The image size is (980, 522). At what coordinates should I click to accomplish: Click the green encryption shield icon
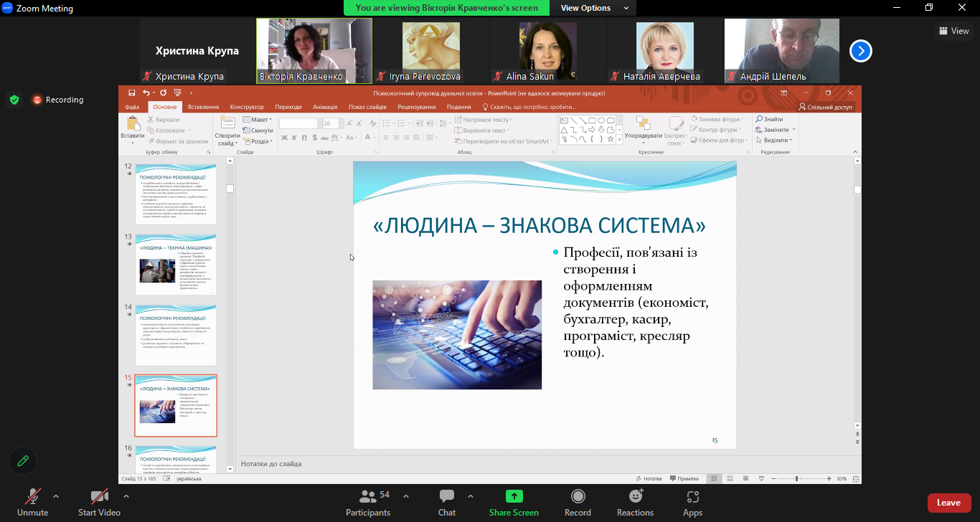tap(14, 100)
